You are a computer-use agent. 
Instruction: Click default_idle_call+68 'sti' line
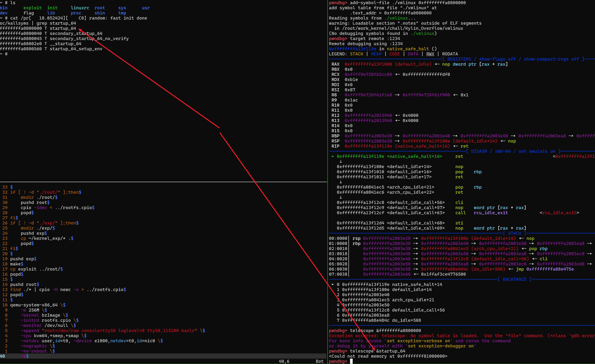point(400,223)
